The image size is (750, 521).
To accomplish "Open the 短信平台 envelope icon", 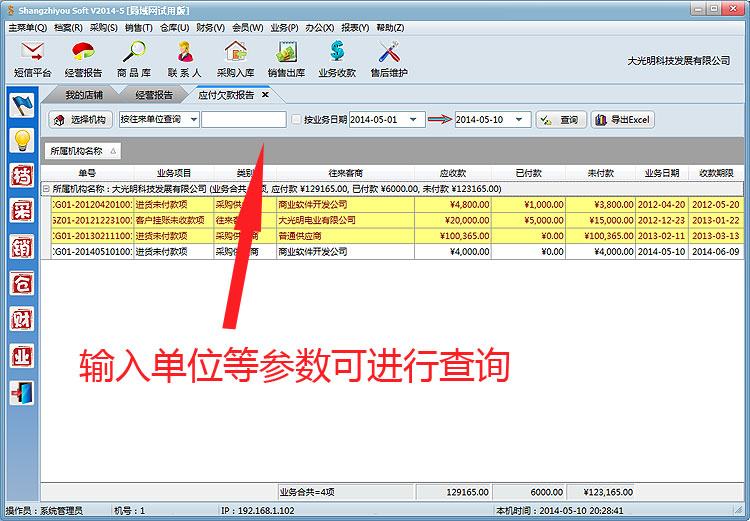I will 32,53.
